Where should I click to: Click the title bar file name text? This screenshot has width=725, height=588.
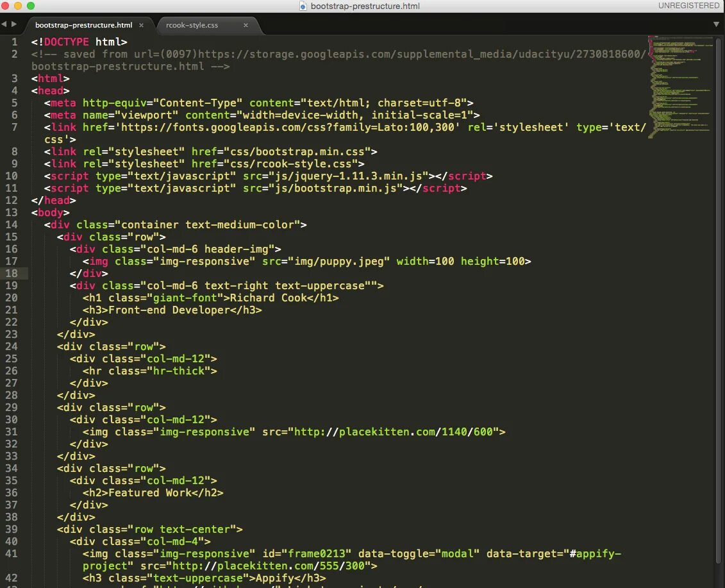[x=365, y=6]
